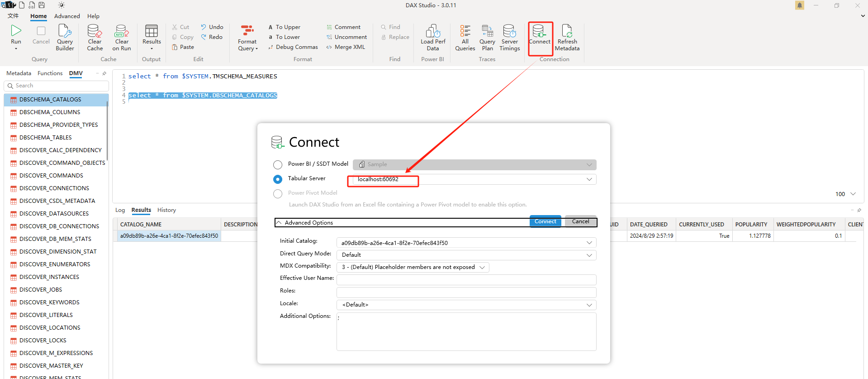Uncomment the selected lines
Image resolution: width=868 pixels, height=379 pixels.
click(x=346, y=37)
